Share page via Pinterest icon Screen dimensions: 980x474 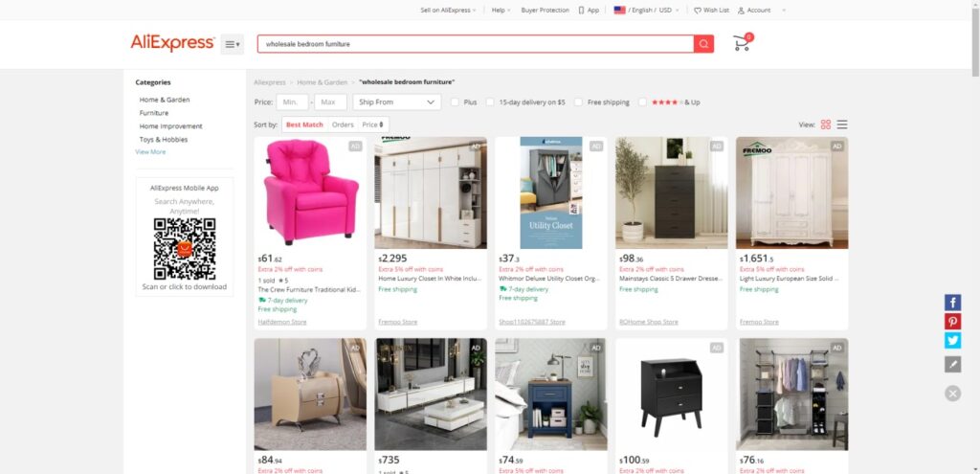point(952,322)
